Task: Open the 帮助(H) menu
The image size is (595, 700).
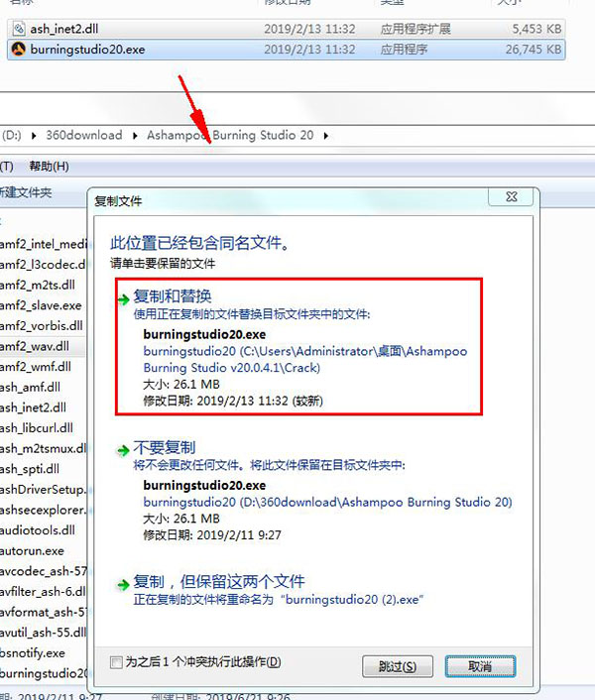Action: 49,166
